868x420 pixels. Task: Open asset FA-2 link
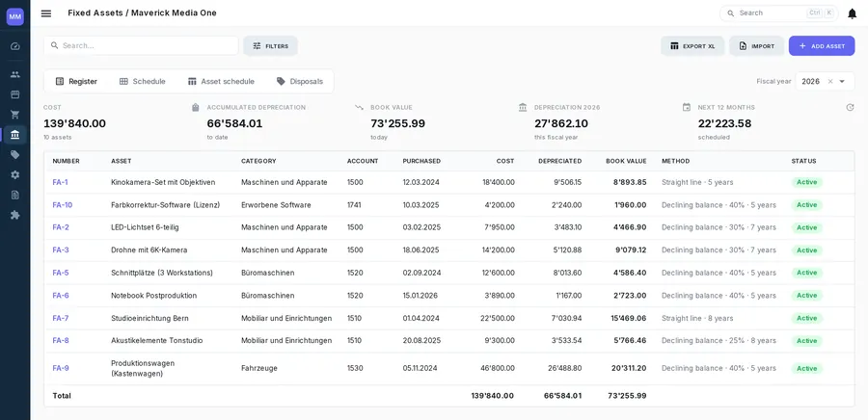(61, 227)
